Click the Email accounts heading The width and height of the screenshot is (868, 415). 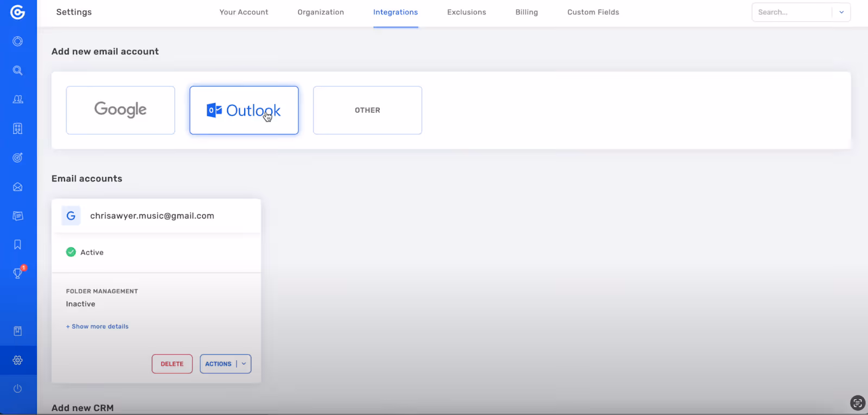[x=87, y=178]
